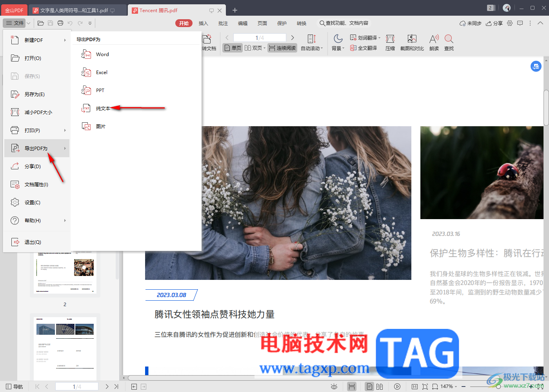Switch to the 插入 ribbon tab
The image size is (549, 392).
point(204,23)
